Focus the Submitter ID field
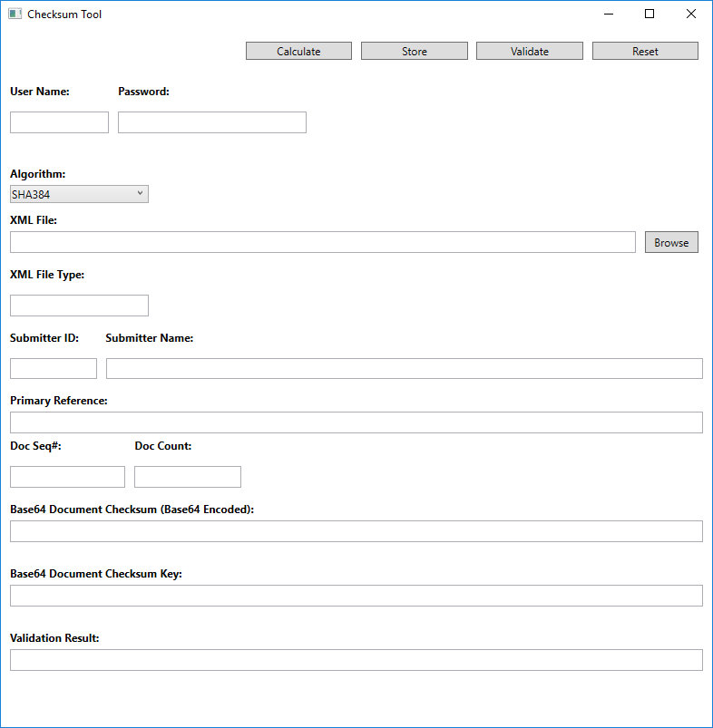Image resolution: width=713 pixels, height=728 pixels. pos(54,368)
